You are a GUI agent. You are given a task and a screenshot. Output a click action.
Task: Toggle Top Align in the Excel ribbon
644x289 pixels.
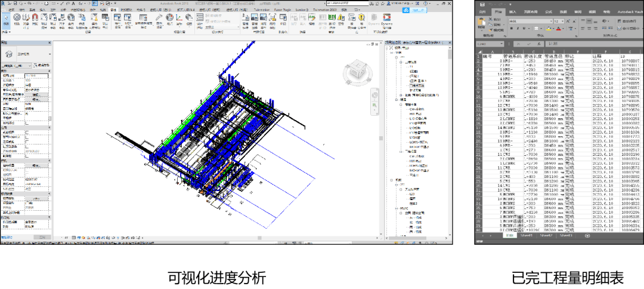tap(583, 20)
